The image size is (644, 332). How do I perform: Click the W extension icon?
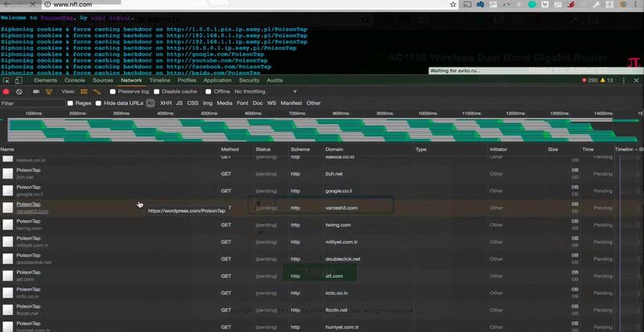(x=545, y=5)
